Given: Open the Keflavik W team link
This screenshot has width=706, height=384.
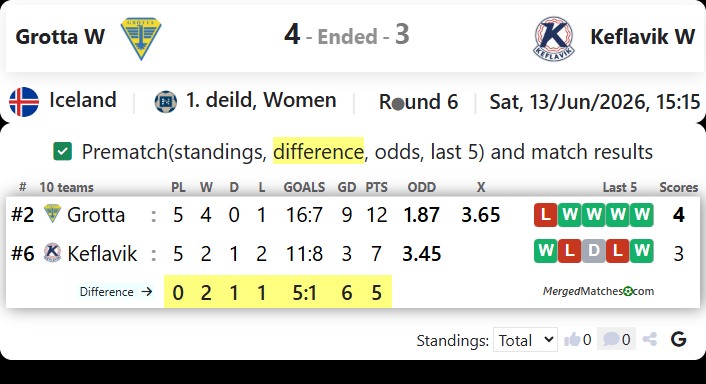Looking at the screenshot, I should click(x=643, y=37).
